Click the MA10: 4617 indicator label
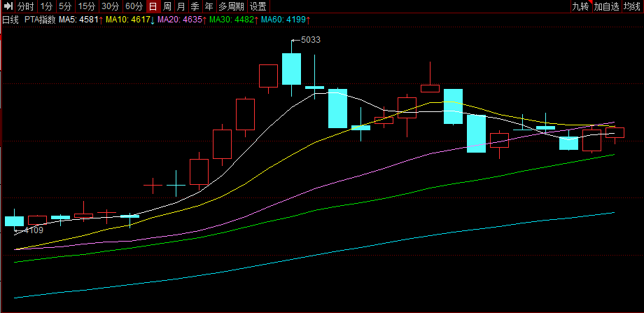The width and height of the screenshot is (644, 313). click(130, 20)
